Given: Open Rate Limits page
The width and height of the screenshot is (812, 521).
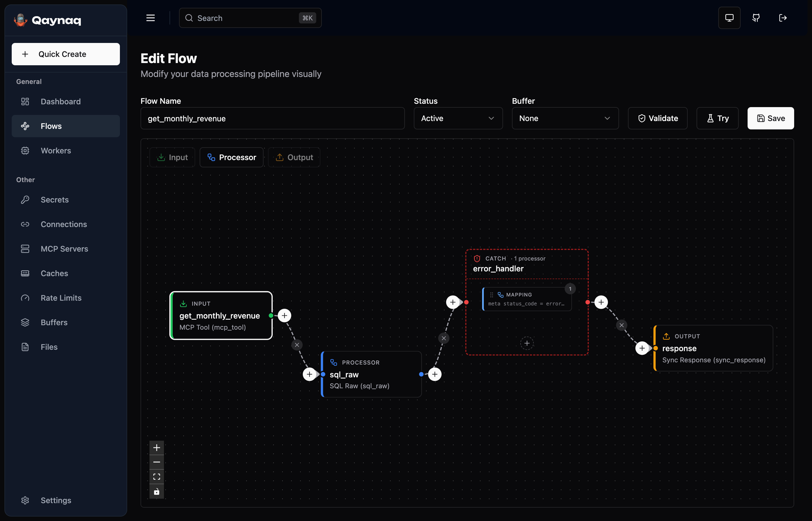Looking at the screenshot, I should point(66,298).
